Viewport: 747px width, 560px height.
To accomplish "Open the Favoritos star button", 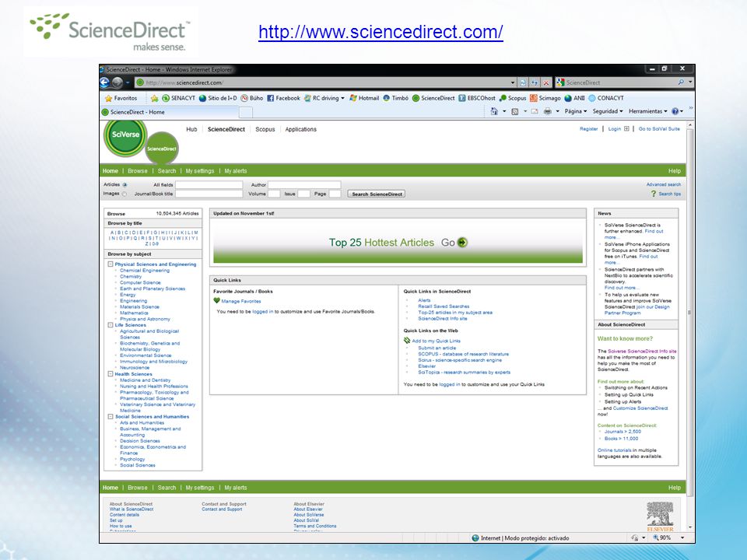I will [121, 98].
